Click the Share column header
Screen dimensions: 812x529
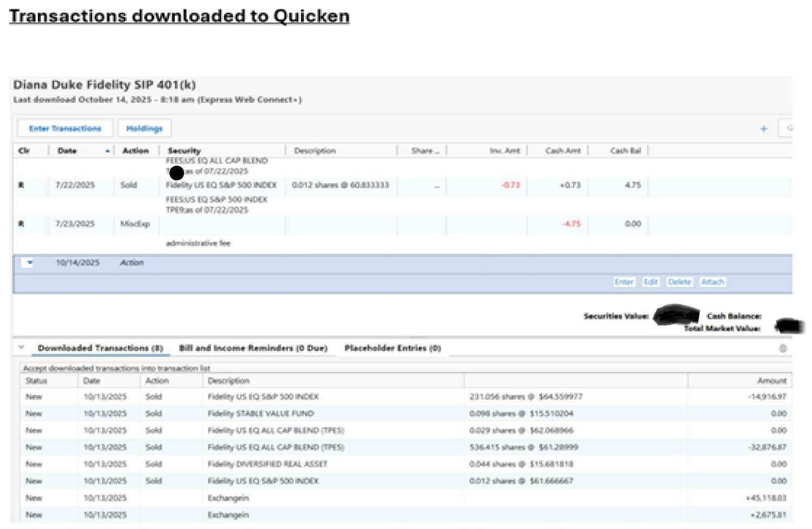coord(425,151)
